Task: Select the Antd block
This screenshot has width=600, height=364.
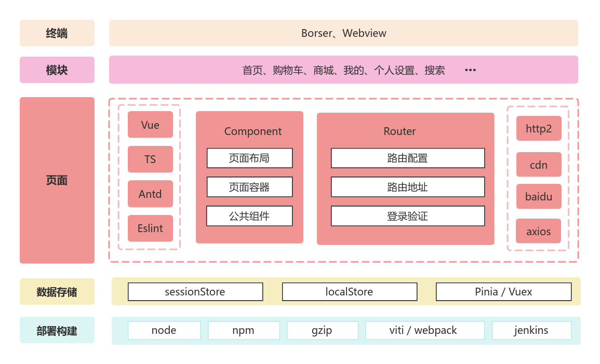Action: click(150, 194)
